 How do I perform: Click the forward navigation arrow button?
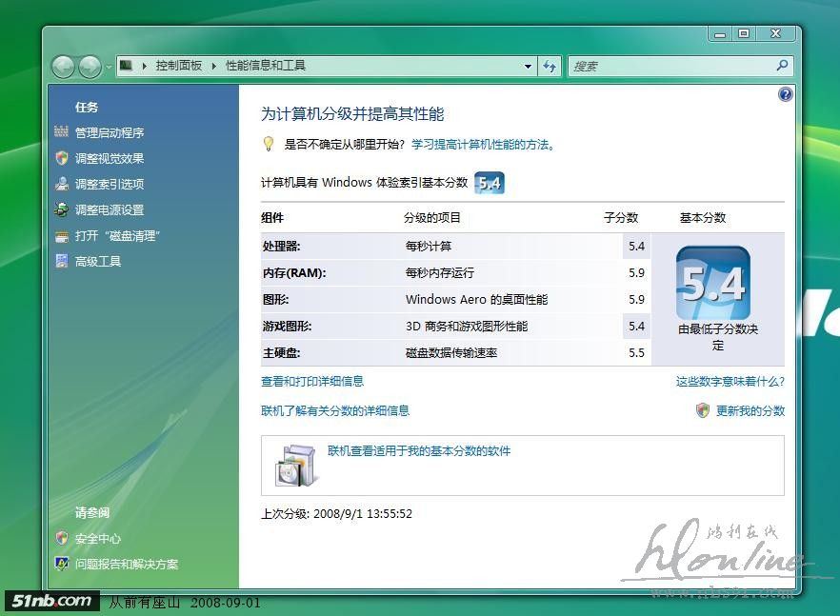click(90, 67)
